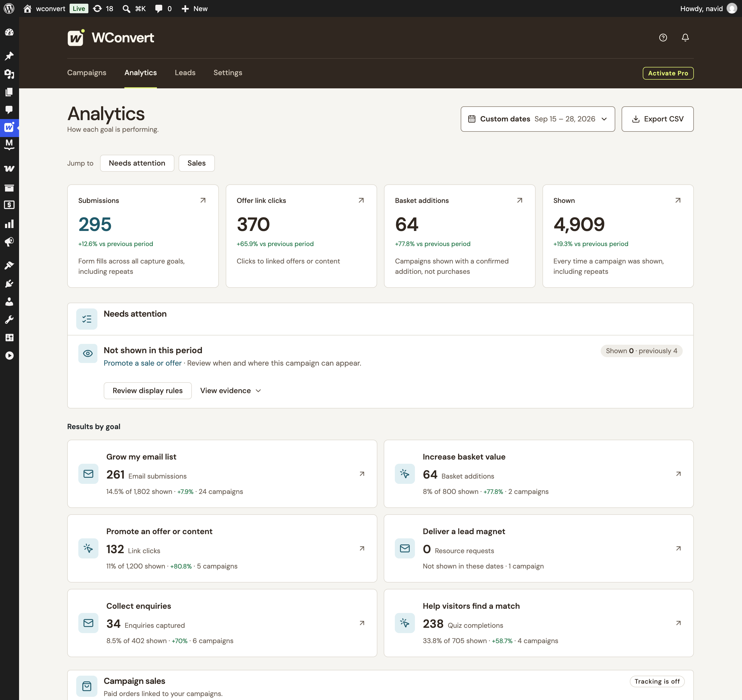742x700 pixels.
Task: Expand the Custom dates range dropdown
Action: click(x=537, y=119)
